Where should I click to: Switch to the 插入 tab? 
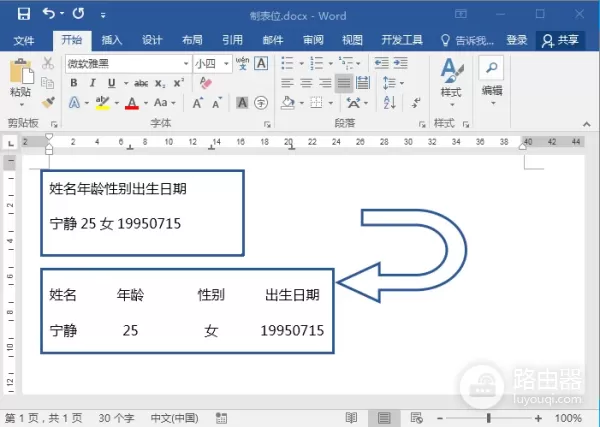click(112, 40)
